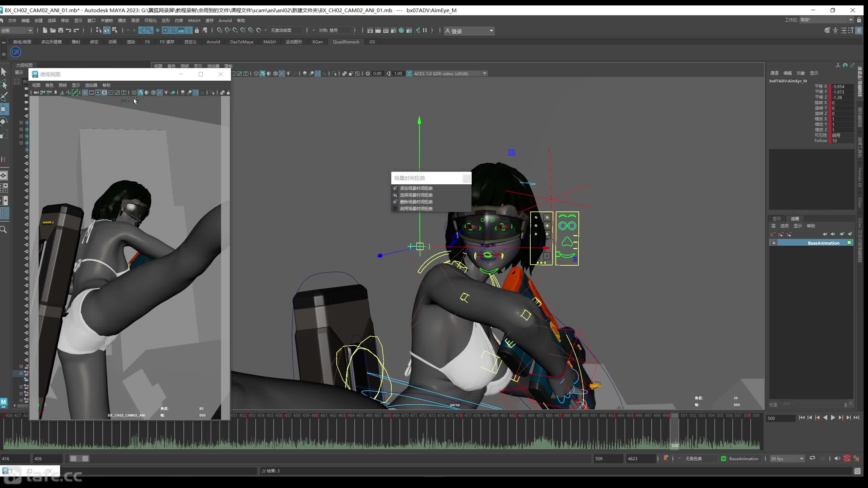Open the 文件 menu

(12, 20)
